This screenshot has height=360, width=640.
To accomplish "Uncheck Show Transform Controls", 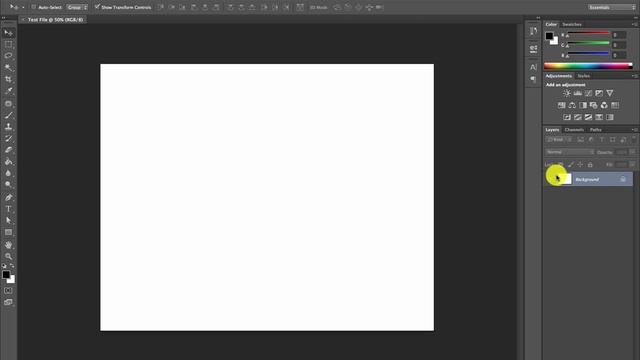I will (x=97, y=7).
